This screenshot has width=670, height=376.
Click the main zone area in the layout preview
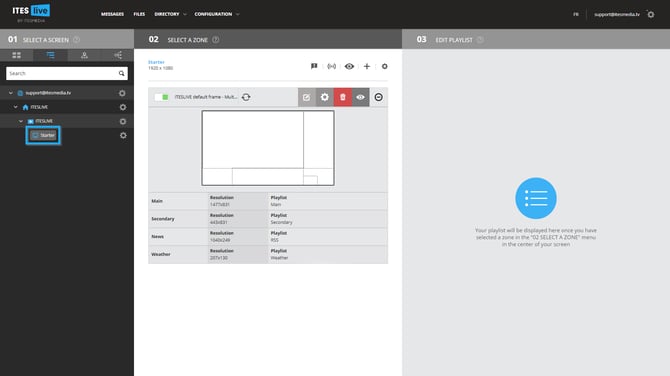pyautogui.click(x=253, y=140)
